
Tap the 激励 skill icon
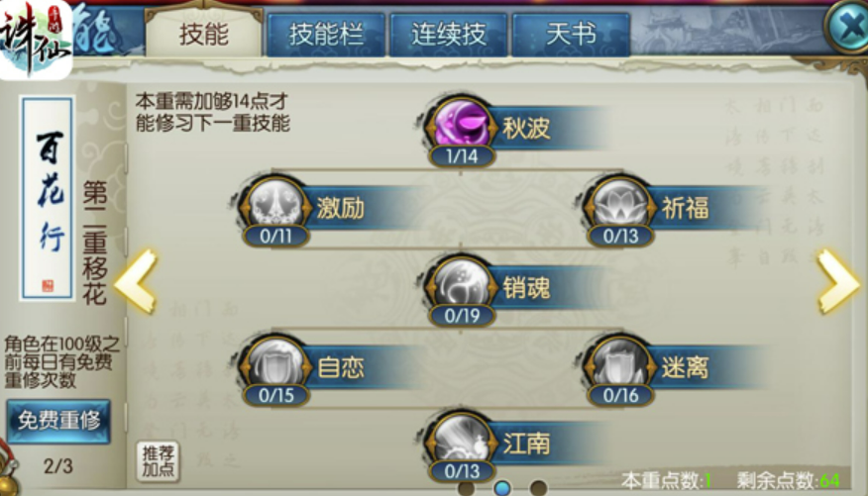pos(275,206)
